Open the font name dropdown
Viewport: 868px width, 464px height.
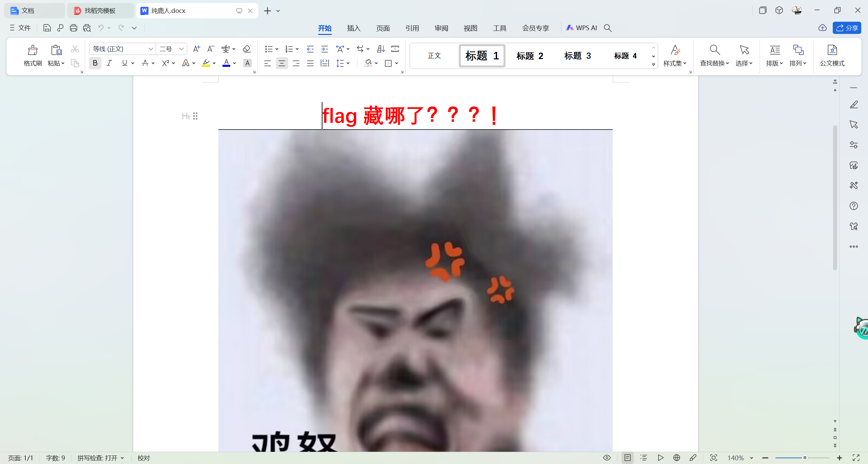coord(150,49)
